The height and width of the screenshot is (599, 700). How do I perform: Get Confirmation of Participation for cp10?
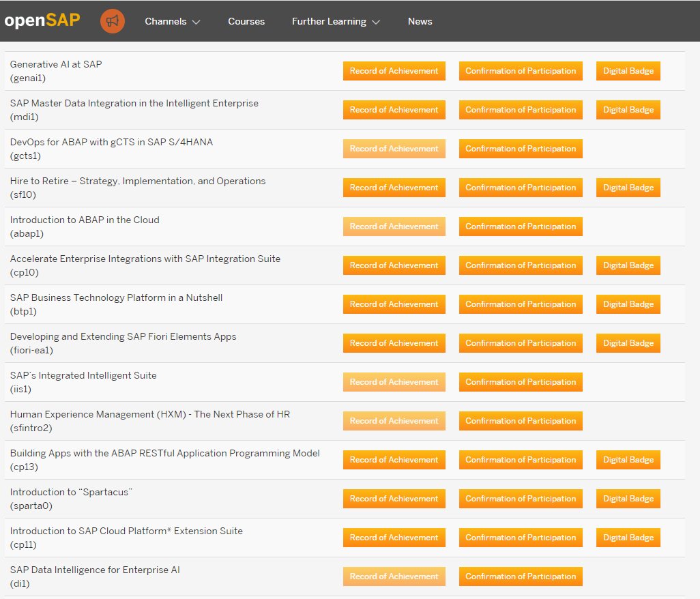[x=521, y=265]
